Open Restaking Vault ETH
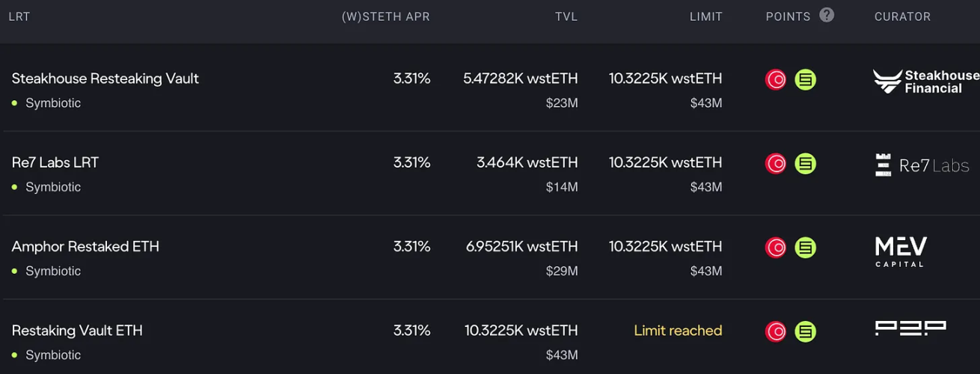The image size is (980, 374). coord(77,330)
